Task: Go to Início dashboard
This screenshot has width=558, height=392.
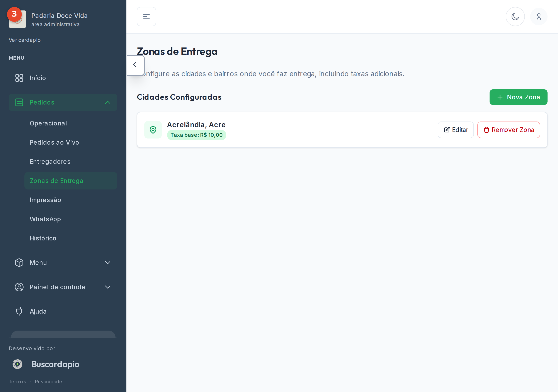Action: point(63,78)
